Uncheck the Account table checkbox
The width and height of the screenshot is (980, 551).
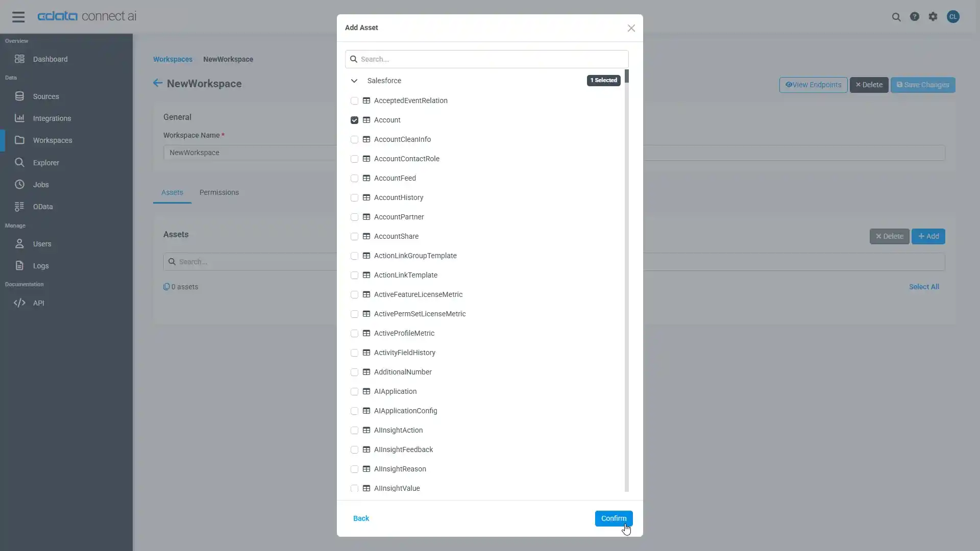355,120
